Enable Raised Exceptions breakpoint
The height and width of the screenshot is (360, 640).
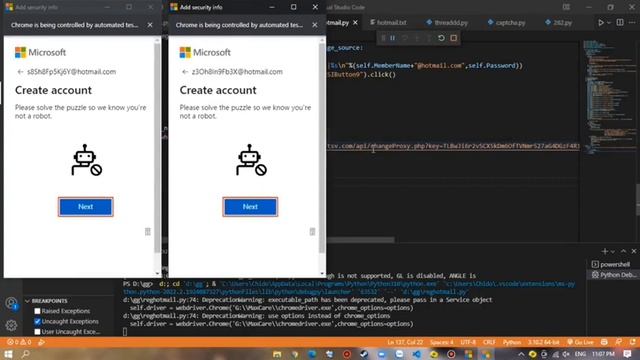(37, 311)
